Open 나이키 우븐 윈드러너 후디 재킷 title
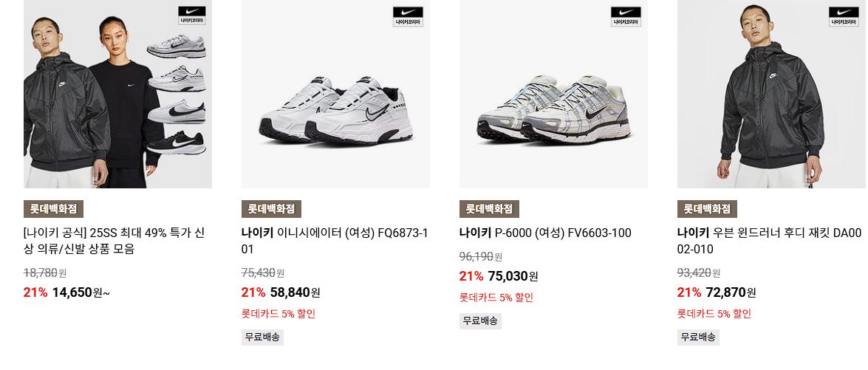The height and width of the screenshot is (370, 868). [x=770, y=241]
